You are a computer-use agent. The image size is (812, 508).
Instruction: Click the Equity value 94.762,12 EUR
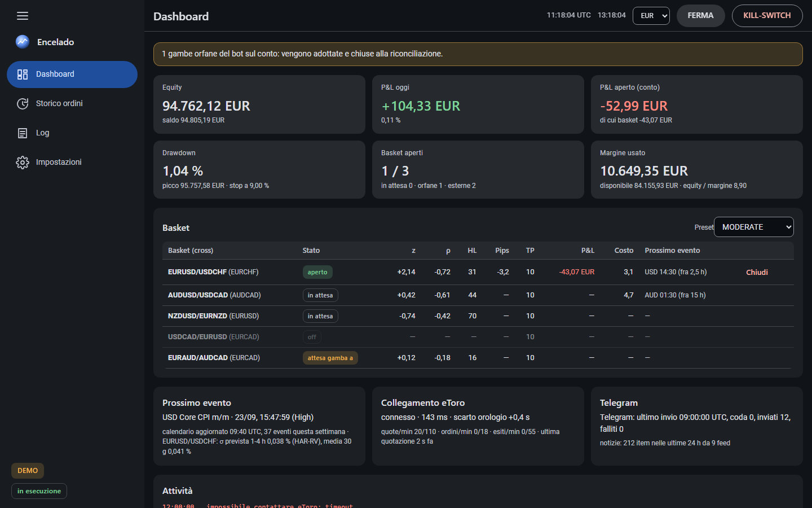click(x=206, y=106)
